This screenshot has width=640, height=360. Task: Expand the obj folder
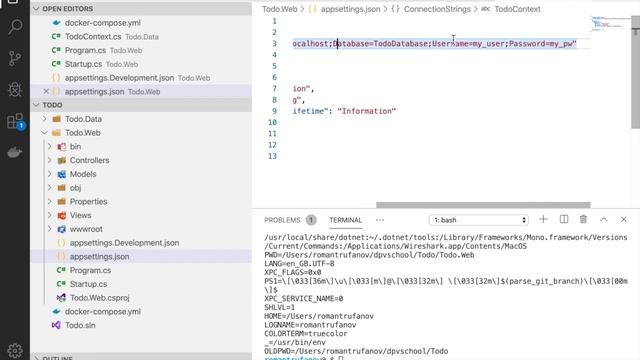tap(50, 188)
